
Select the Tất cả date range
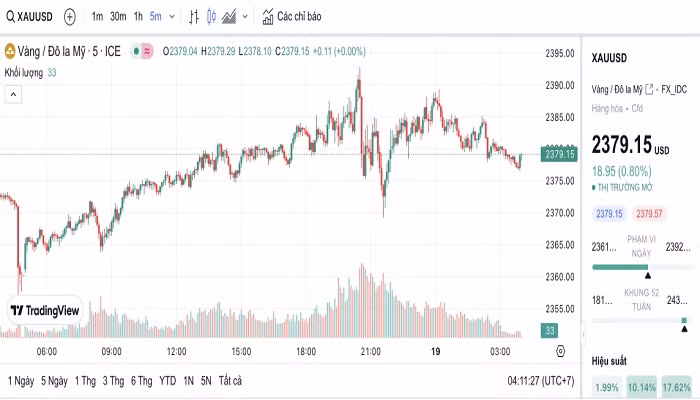tap(230, 381)
